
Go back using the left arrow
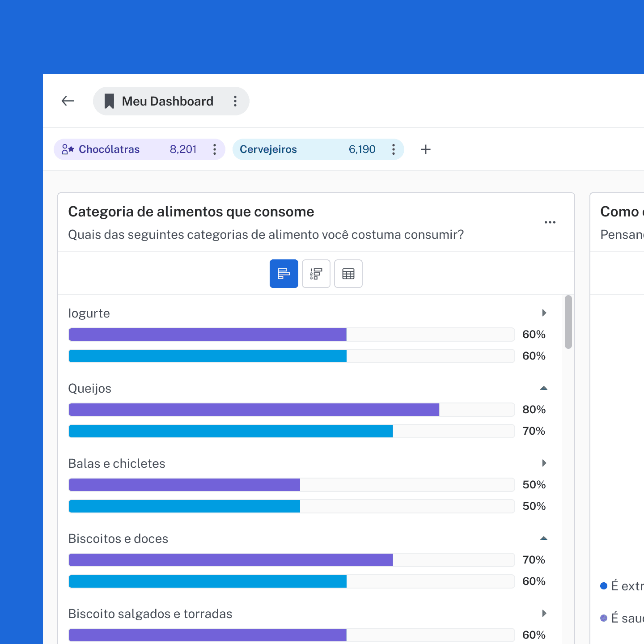[x=68, y=101]
